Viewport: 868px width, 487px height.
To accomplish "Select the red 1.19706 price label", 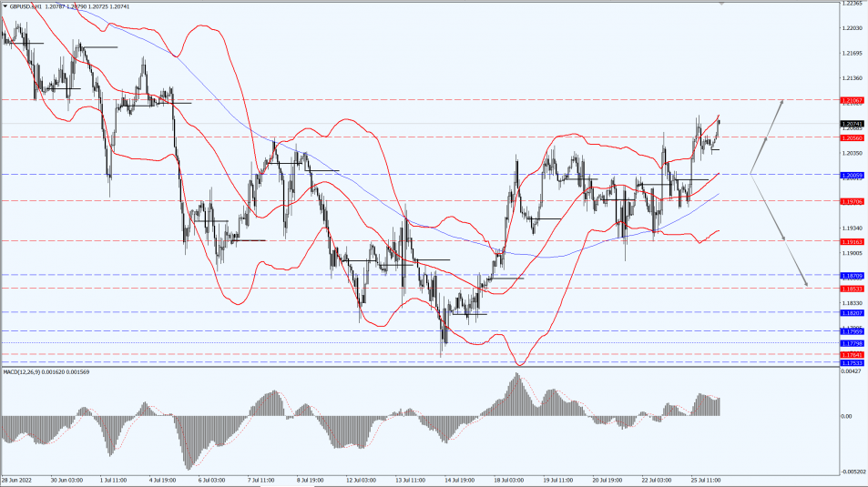I will point(850,200).
